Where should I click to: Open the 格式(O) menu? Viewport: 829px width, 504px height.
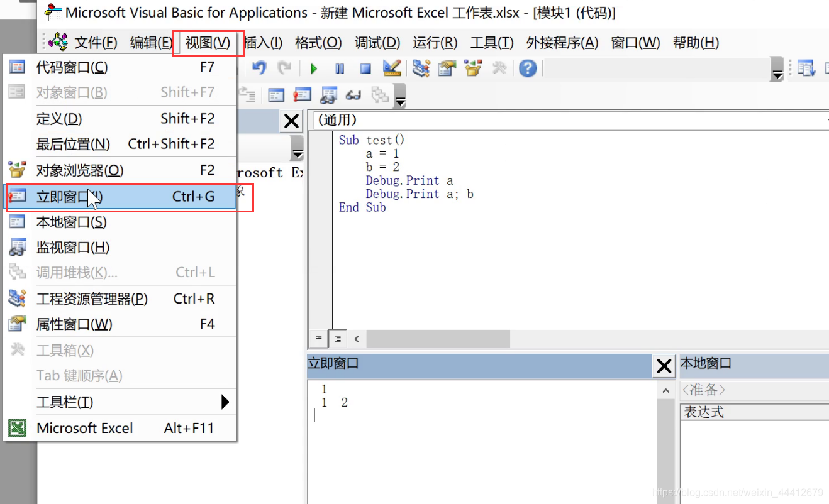pos(319,43)
